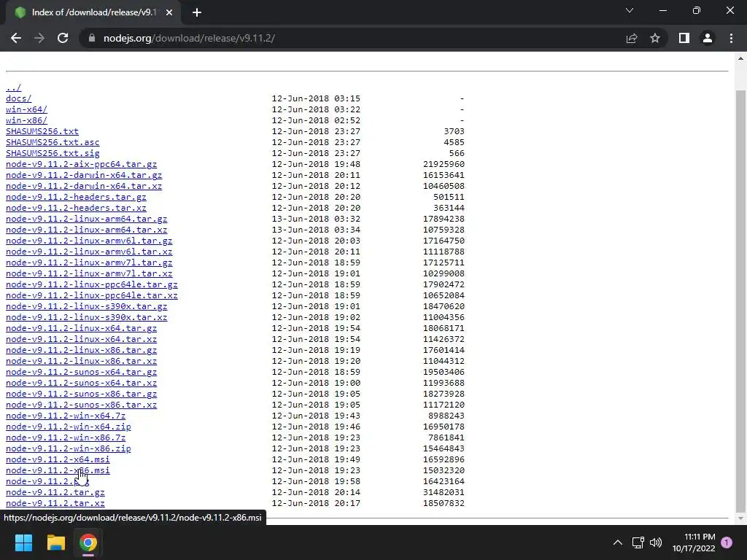Image resolution: width=747 pixels, height=560 pixels.
Task: Close the Index of /download tab
Action: click(x=169, y=13)
